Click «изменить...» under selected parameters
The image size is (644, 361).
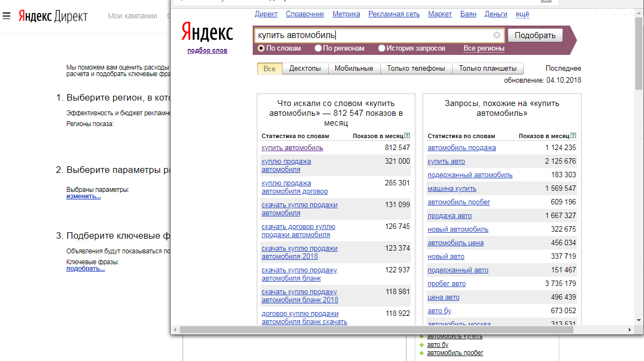[x=83, y=196]
